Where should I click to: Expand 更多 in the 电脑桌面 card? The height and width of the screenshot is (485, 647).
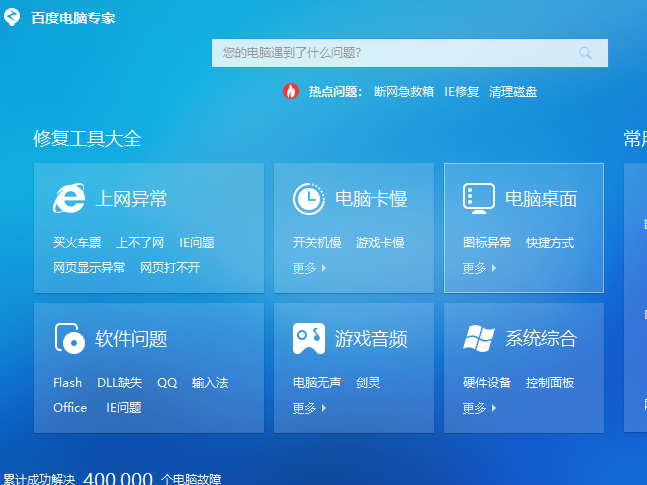479,268
